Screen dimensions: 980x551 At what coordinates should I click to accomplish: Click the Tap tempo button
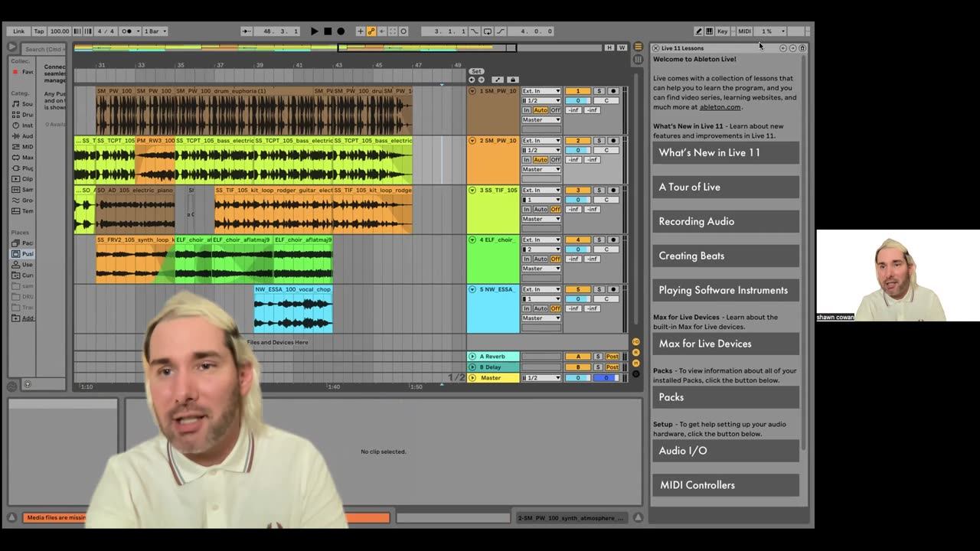point(39,31)
